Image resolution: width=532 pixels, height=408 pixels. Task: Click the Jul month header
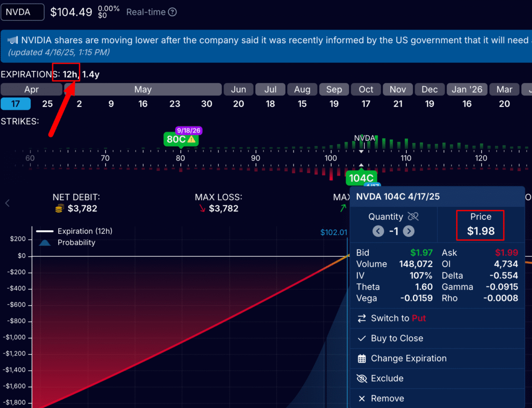[x=270, y=89]
